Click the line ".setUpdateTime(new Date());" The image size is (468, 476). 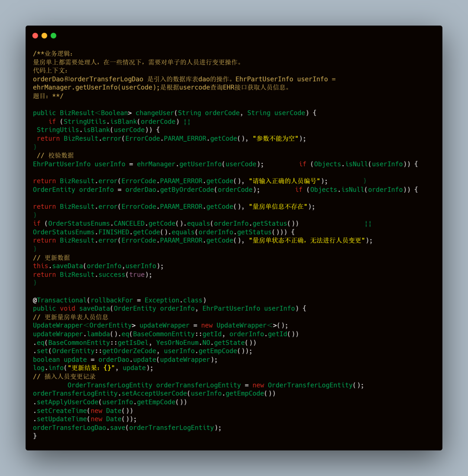coord(85,419)
